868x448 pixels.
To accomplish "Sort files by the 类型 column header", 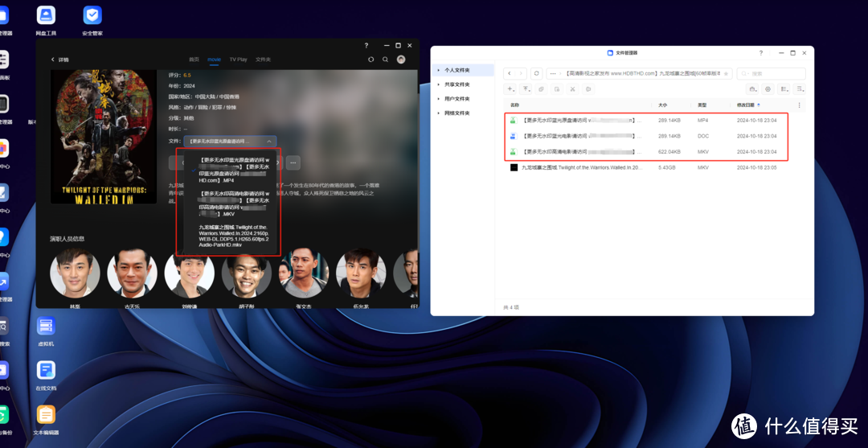I will (x=702, y=105).
